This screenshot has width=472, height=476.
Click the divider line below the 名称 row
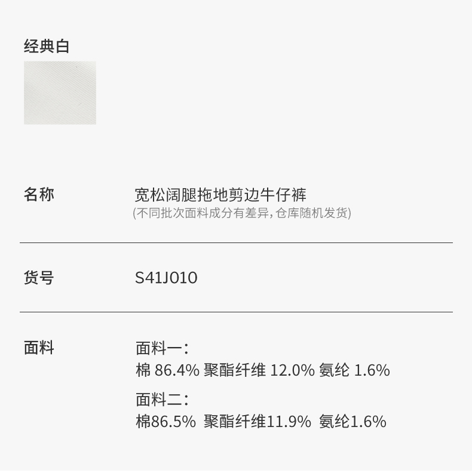click(236, 243)
